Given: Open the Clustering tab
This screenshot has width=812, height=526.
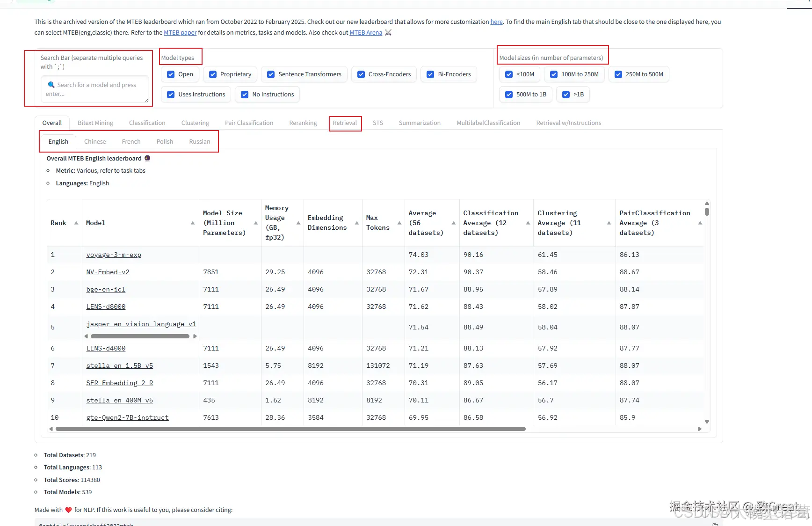Looking at the screenshot, I should pos(195,123).
